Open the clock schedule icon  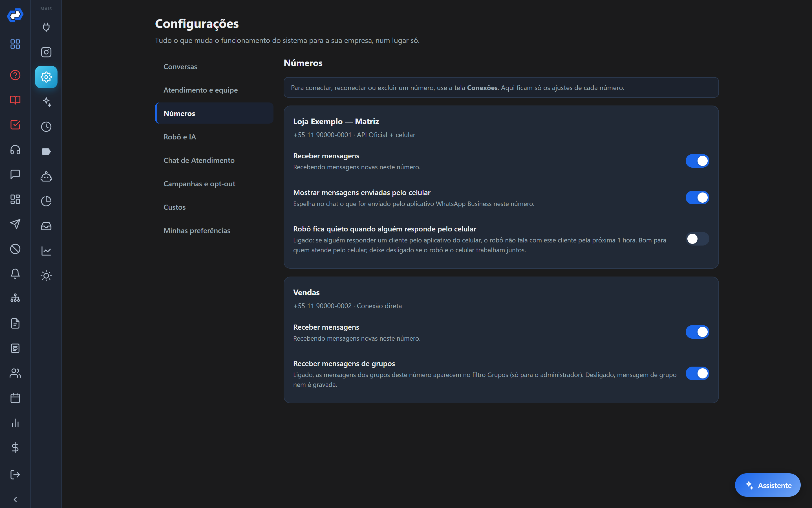46,127
